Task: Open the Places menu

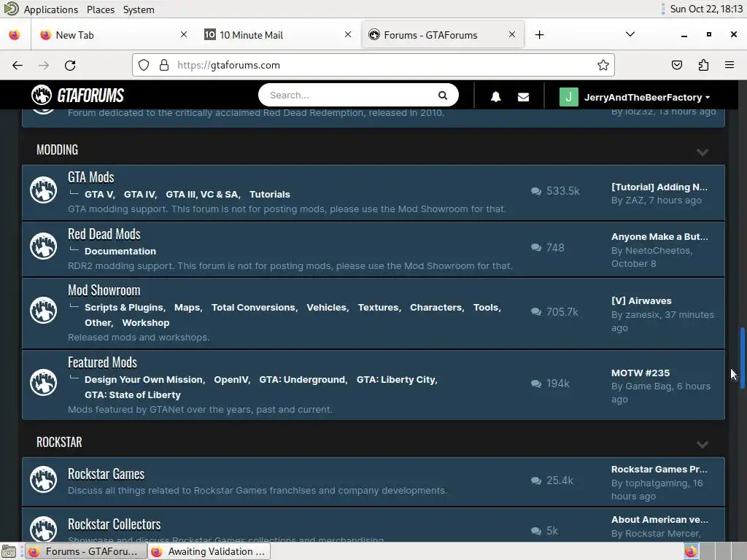Action: coord(101,9)
